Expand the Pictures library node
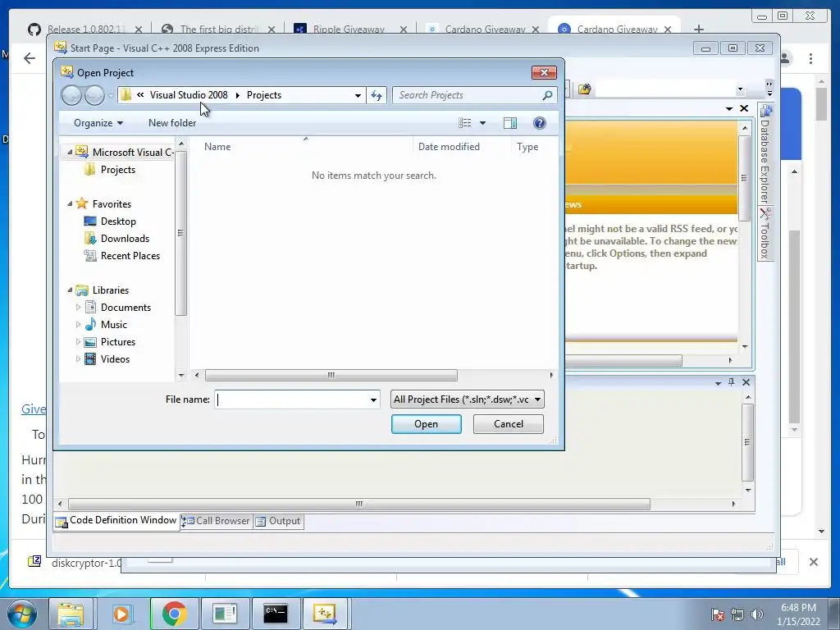 pos(78,342)
